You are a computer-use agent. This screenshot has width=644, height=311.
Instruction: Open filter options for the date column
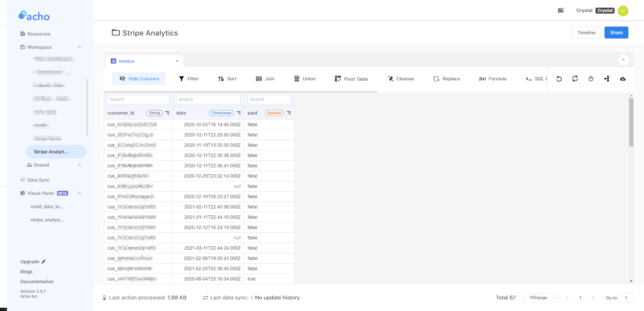[239, 113]
